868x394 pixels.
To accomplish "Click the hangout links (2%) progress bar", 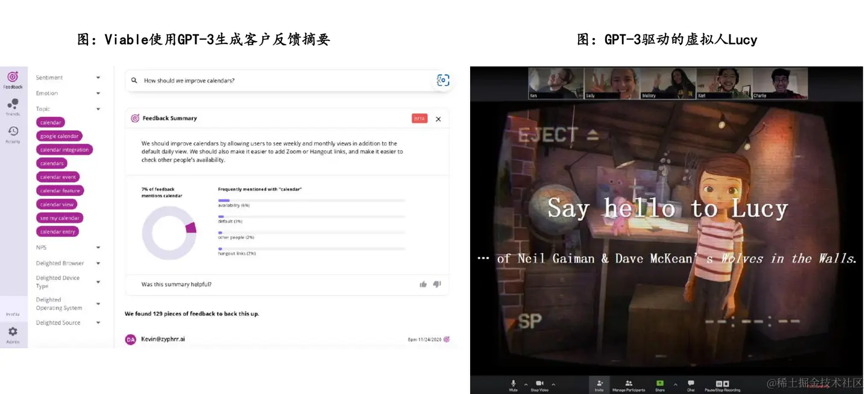I will coord(312,248).
